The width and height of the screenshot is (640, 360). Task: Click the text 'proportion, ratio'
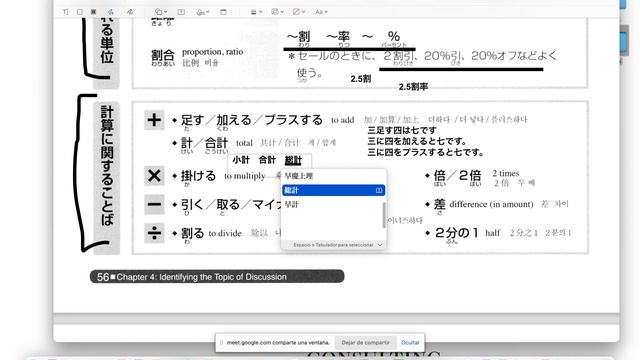click(212, 52)
